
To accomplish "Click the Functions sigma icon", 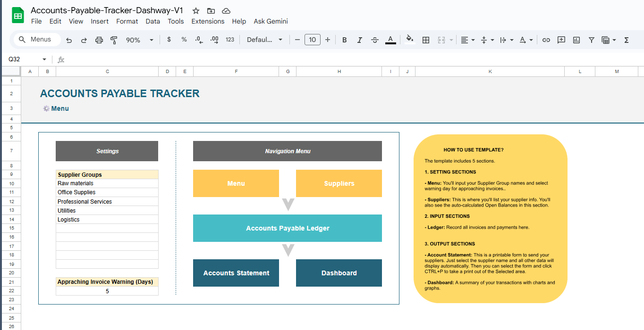I will point(627,40).
